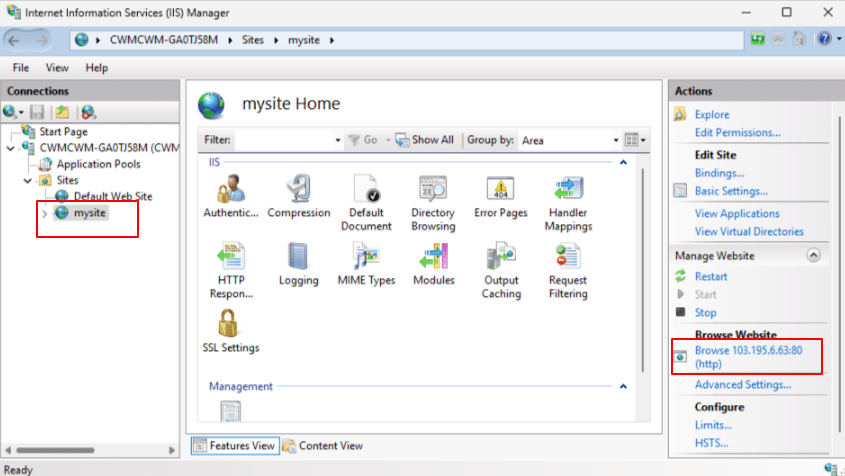Click the forward navigation arrow
The width and height of the screenshot is (845, 476).
42,40
